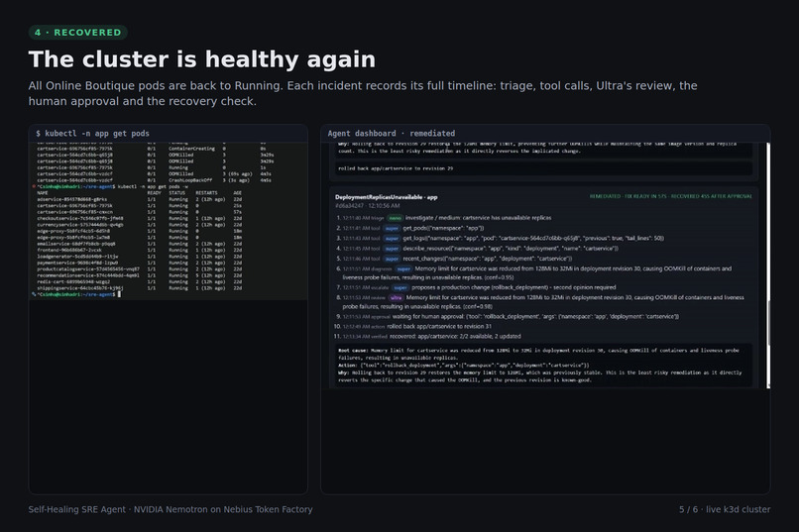Click the 'nano' model badge in step 1
Image resolution: width=799 pixels, height=532 pixels.
(396, 218)
